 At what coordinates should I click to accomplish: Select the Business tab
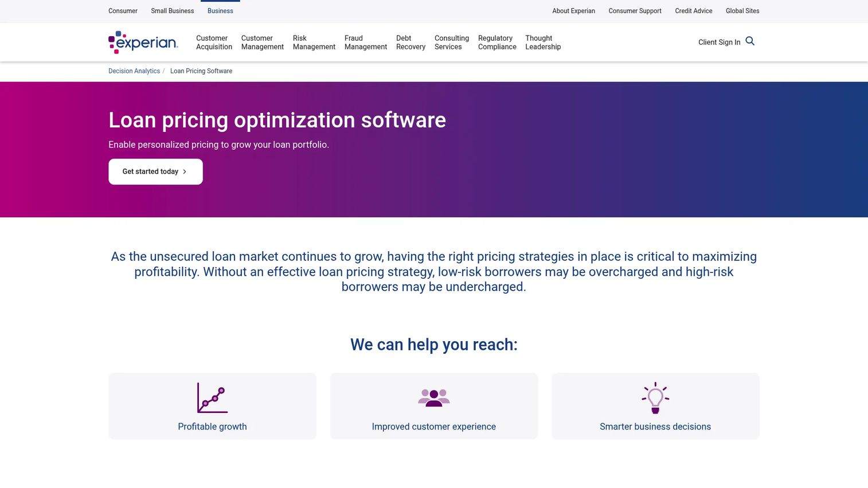pos(220,11)
